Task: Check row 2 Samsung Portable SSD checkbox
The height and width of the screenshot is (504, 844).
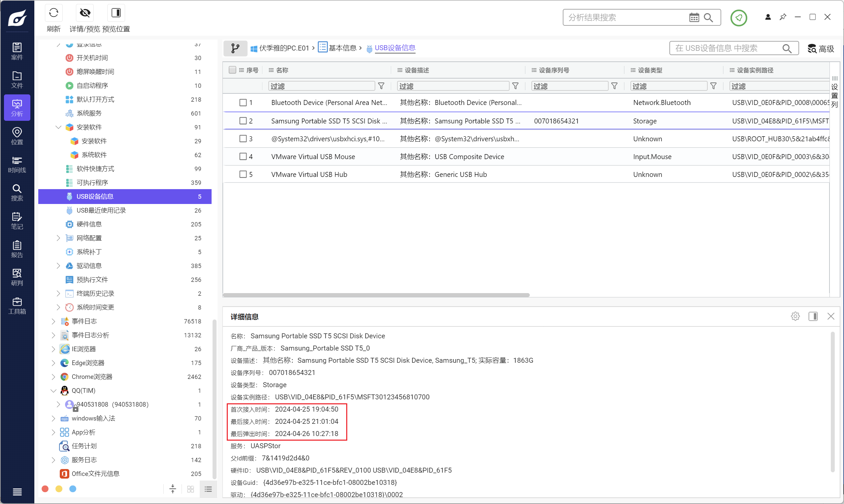Action: [x=243, y=121]
